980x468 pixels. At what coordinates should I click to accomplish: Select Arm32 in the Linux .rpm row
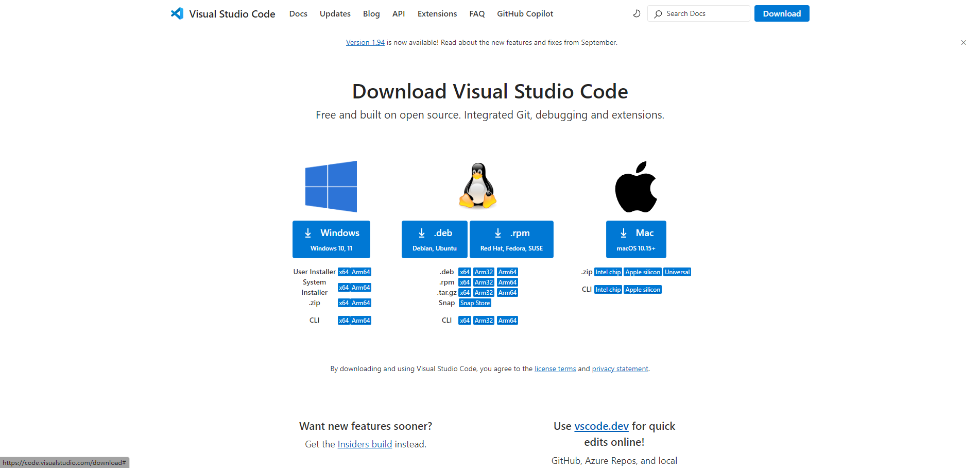[x=484, y=282]
